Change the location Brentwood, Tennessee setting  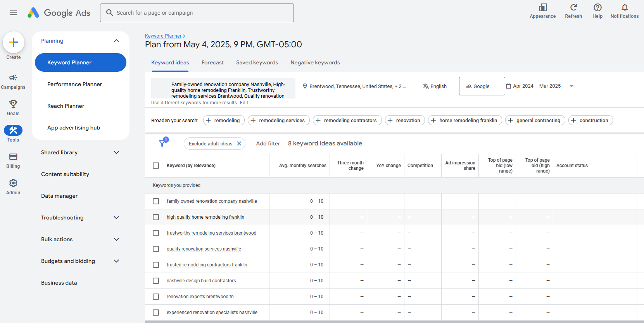tap(354, 86)
